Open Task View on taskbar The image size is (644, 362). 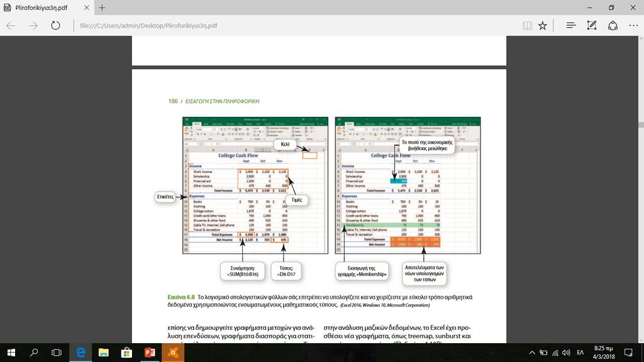tap(57, 353)
